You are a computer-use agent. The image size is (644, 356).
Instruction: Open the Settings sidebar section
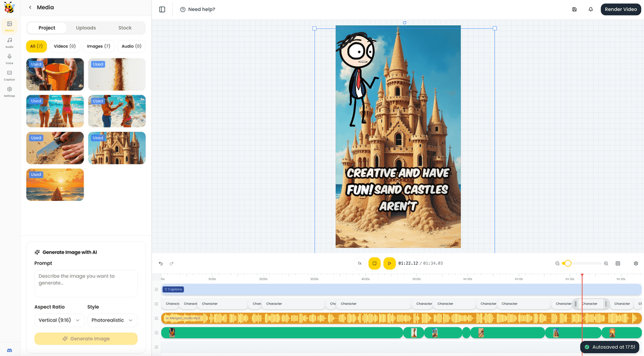9,92
